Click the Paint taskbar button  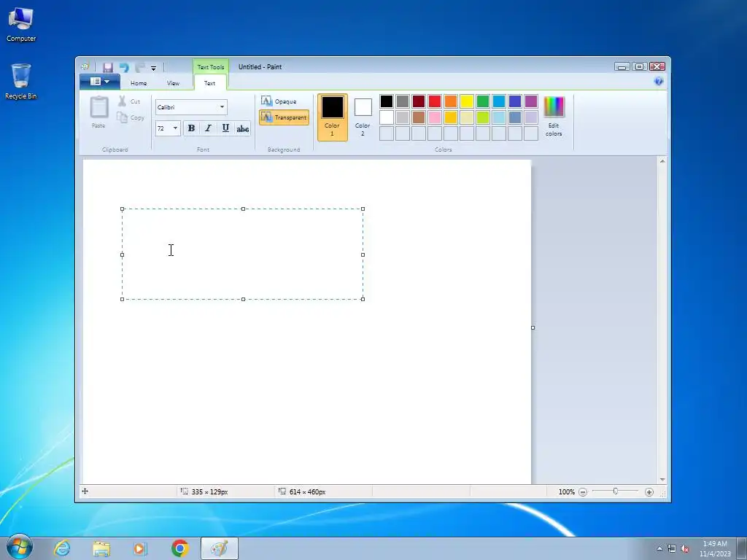click(x=219, y=548)
